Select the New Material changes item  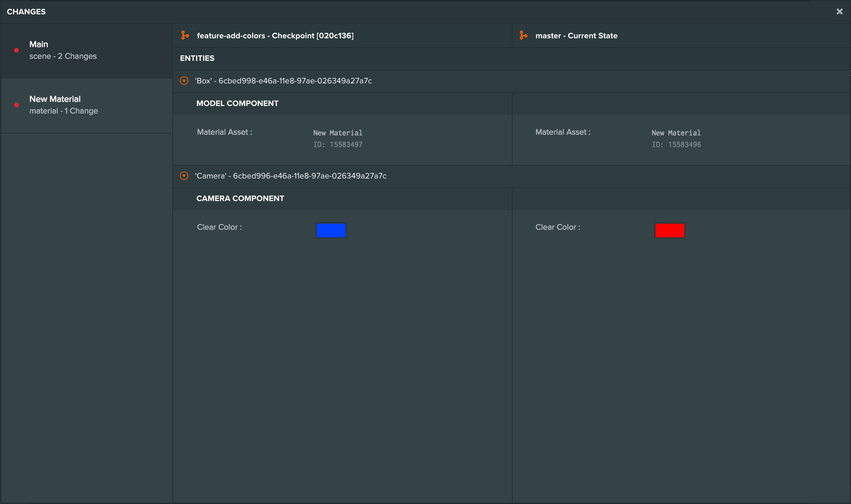pos(87,106)
